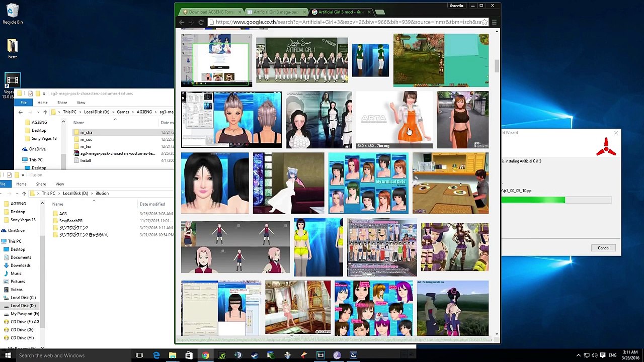The height and width of the screenshot is (362, 644).
Task: Select the benz folder on desktop
Action: tap(13, 49)
